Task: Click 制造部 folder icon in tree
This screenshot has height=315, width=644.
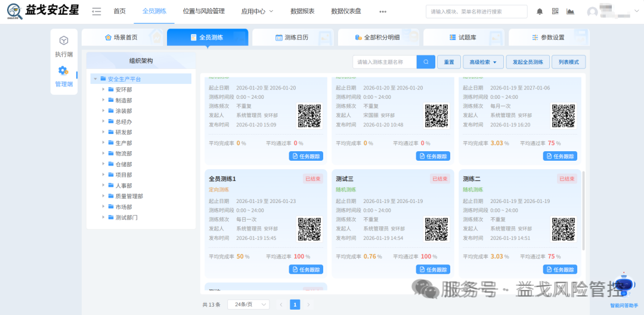Action: tap(111, 100)
